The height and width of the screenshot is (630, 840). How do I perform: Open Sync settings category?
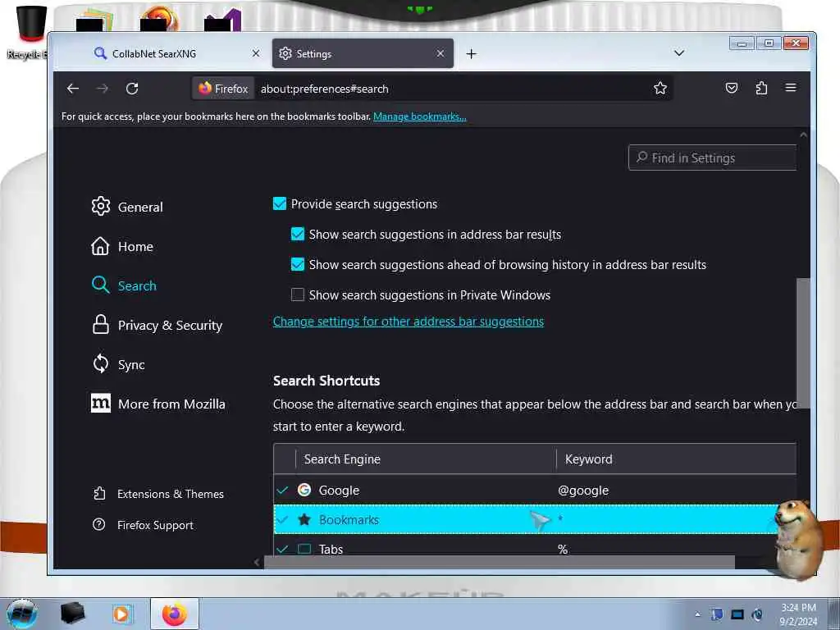click(118, 364)
